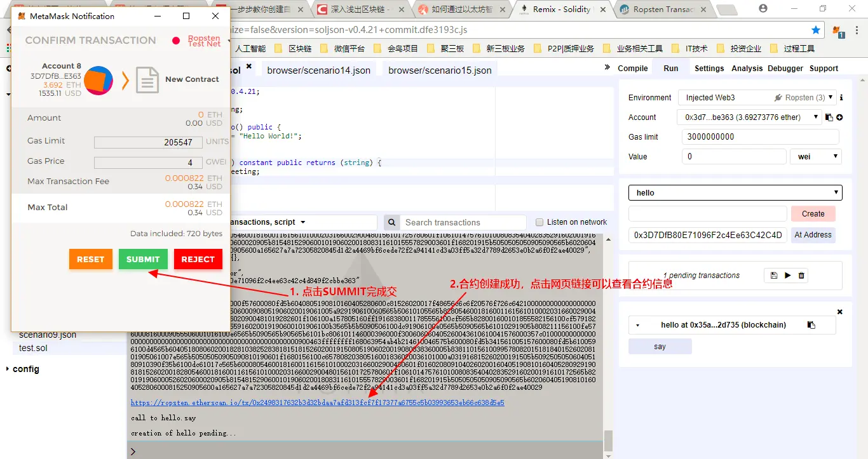The width and height of the screenshot is (868, 459).
Task: Click the Remix Gas limit input
Action: [761, 136]
